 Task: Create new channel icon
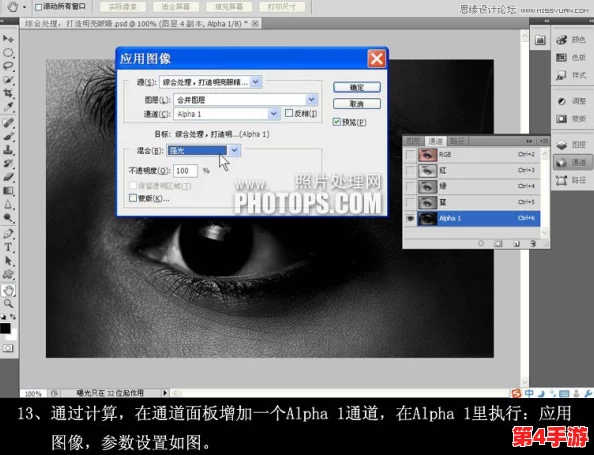tap(516, 244)
